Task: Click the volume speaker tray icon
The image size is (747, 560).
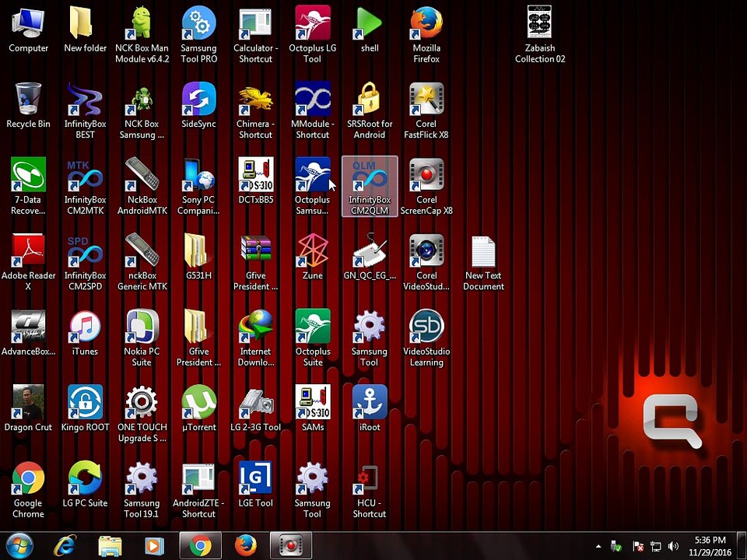Action: [x=673, y=546]
